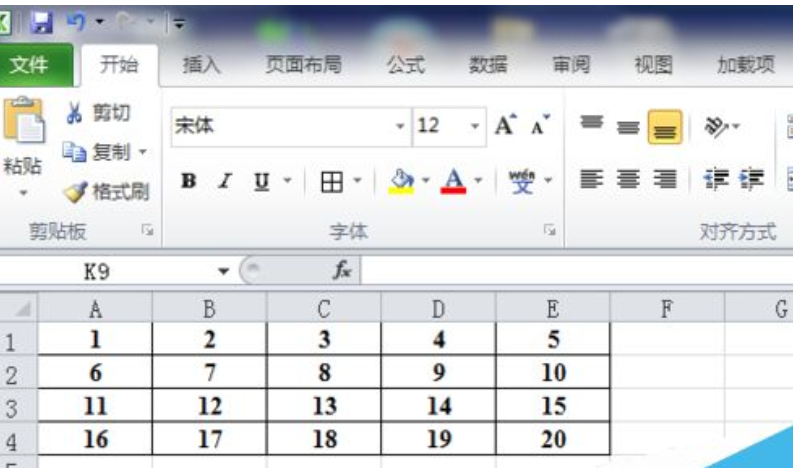Click the Undo arrow icon
Image resolution: width=793 pixels, height=468 pixels.
77,22
